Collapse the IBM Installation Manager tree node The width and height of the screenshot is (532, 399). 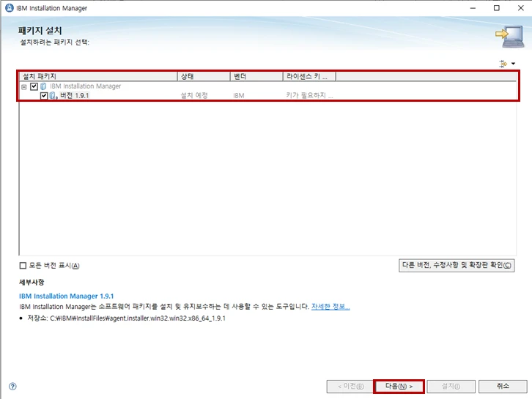(x=24, y=86)
